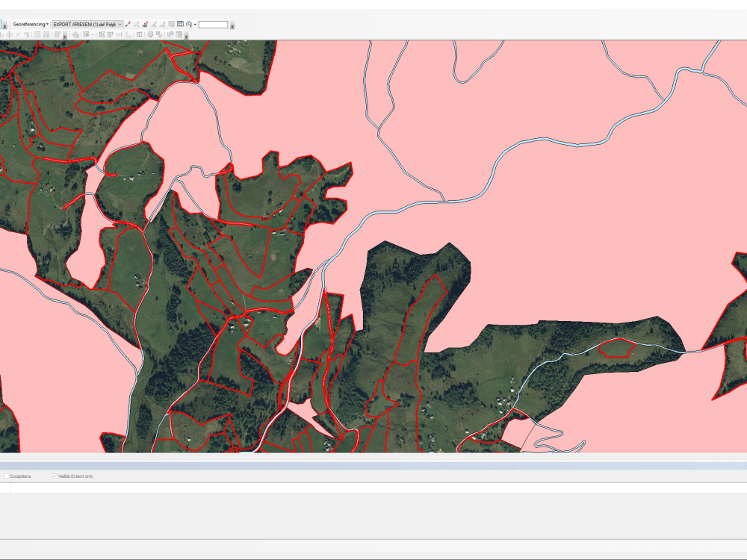Click the Auto Registration icon
747x560 pixels.
click(145, 24)
